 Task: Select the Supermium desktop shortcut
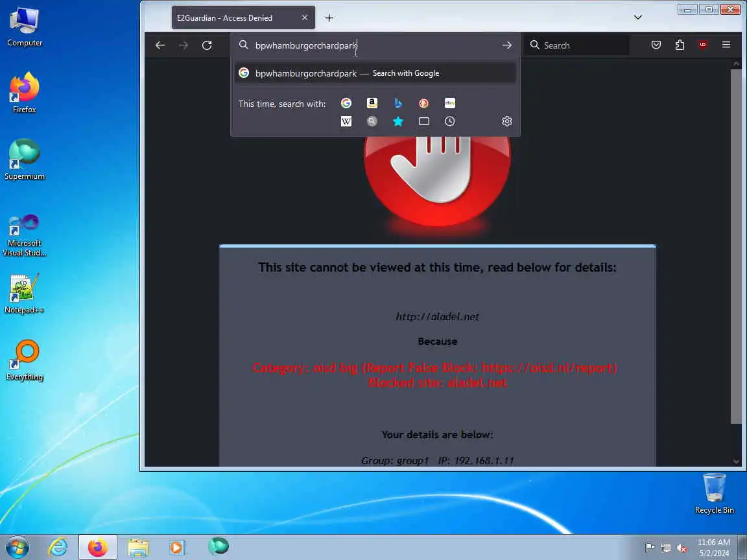click(24, 159)
